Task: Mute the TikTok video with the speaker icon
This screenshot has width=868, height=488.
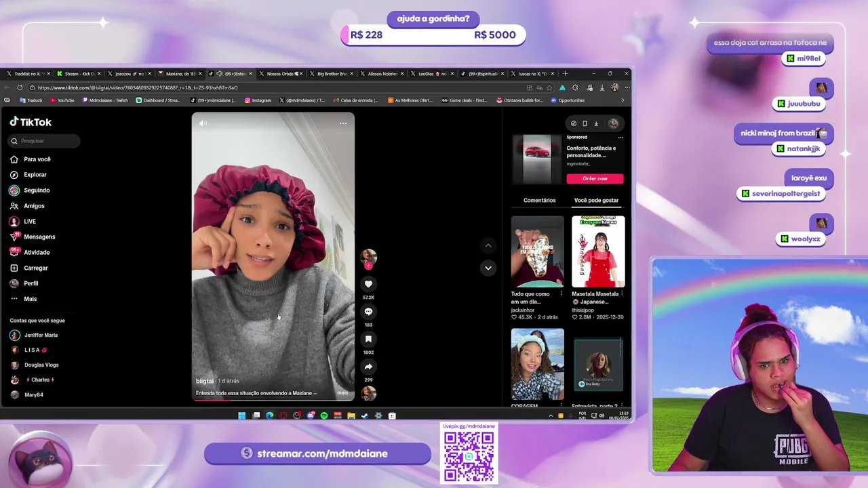Action: (x=203, y=123)
